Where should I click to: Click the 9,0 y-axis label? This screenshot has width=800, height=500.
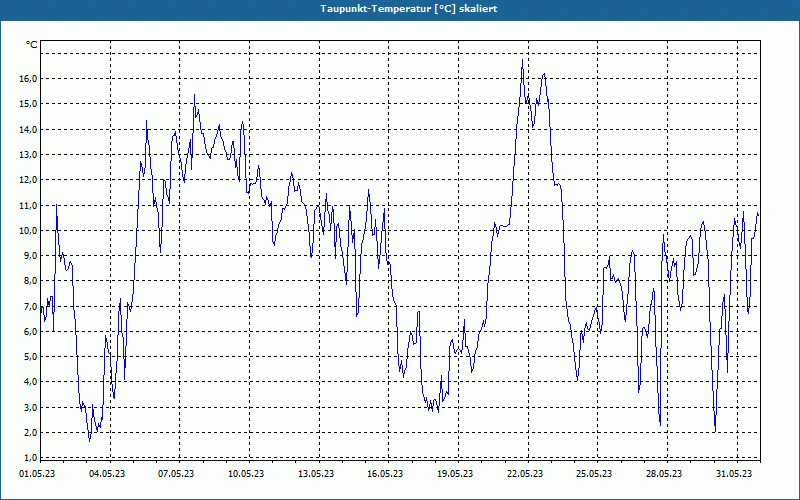point(30,256)
